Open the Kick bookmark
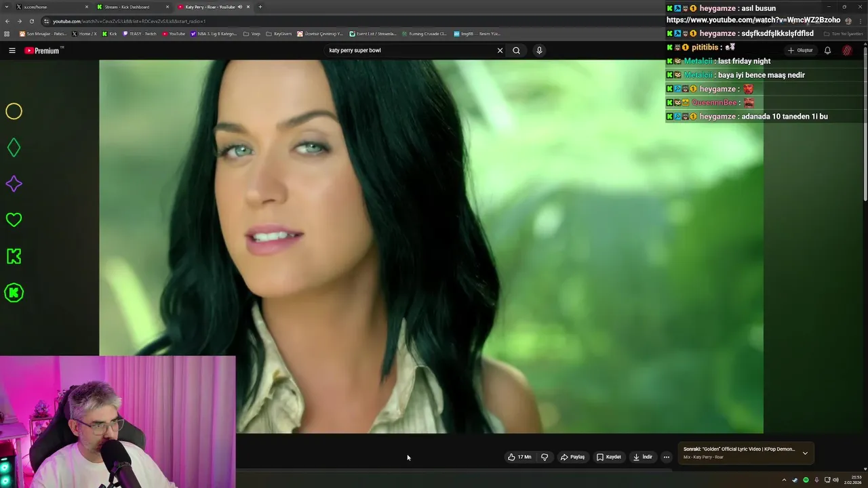 (109, 33)
